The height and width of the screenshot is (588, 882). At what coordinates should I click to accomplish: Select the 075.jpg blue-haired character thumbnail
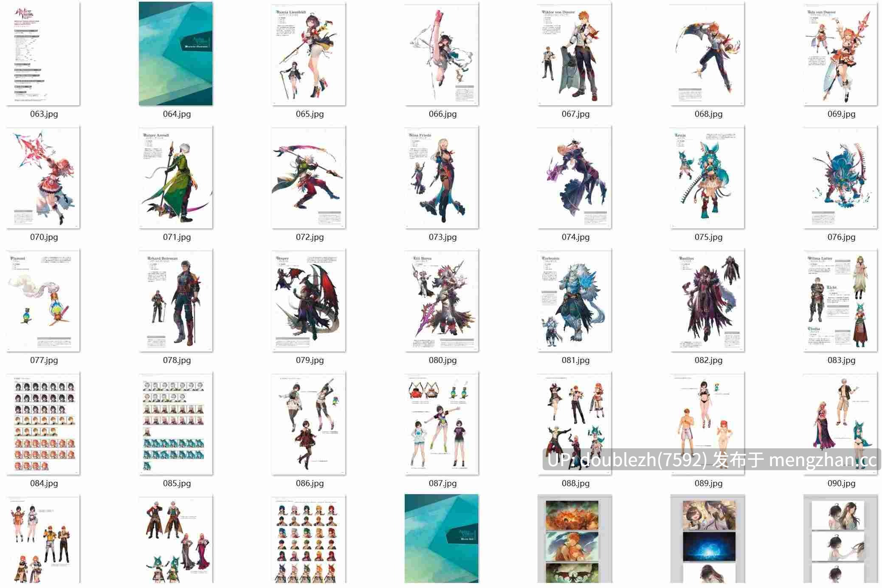coord(707,177)
